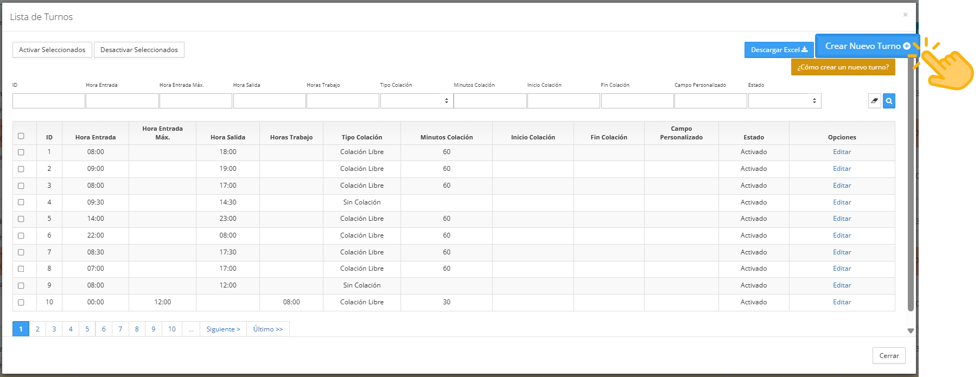Viewport: 980px width, 377px height.
Task: Select page 1 in pagination
Action: click(x=21, y=329)
